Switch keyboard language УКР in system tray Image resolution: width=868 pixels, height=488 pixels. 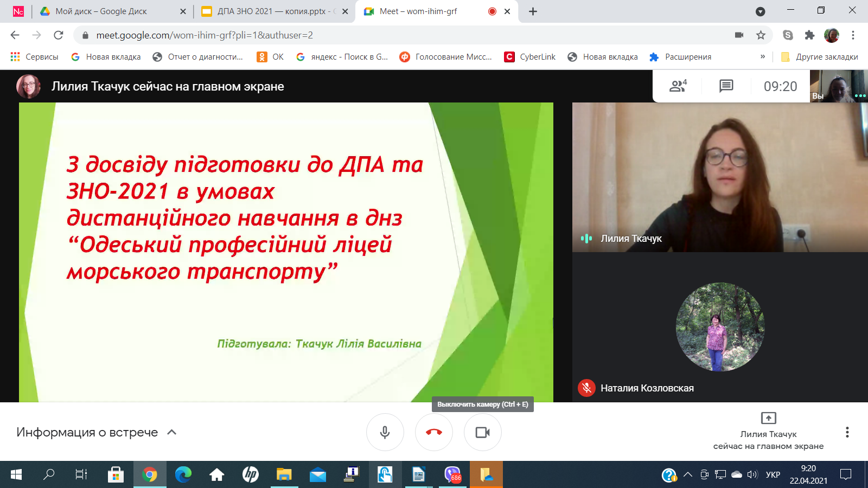[x=773, y=475]
